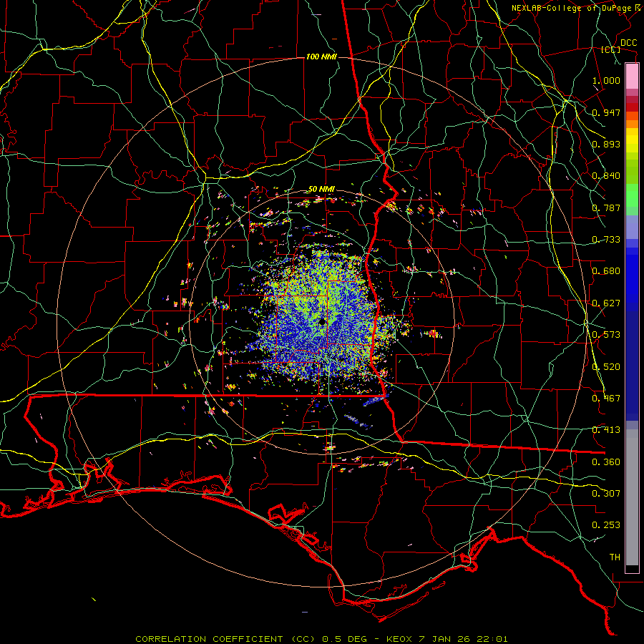Click the 0.467 legend value
Image resolution: width=644 pixels, height=644 pixels.
click(606, 399)
